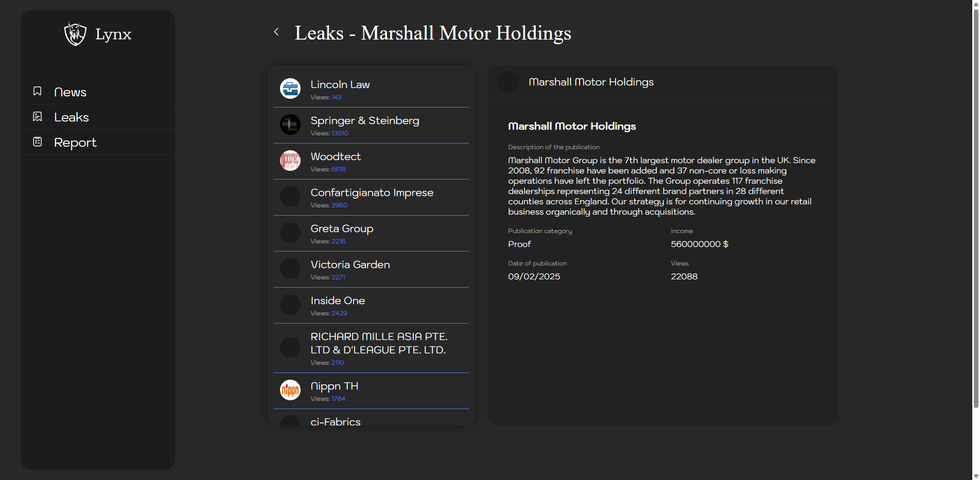Open the News menu item
The image size is (980, 480).
click(x=70, y=92)
